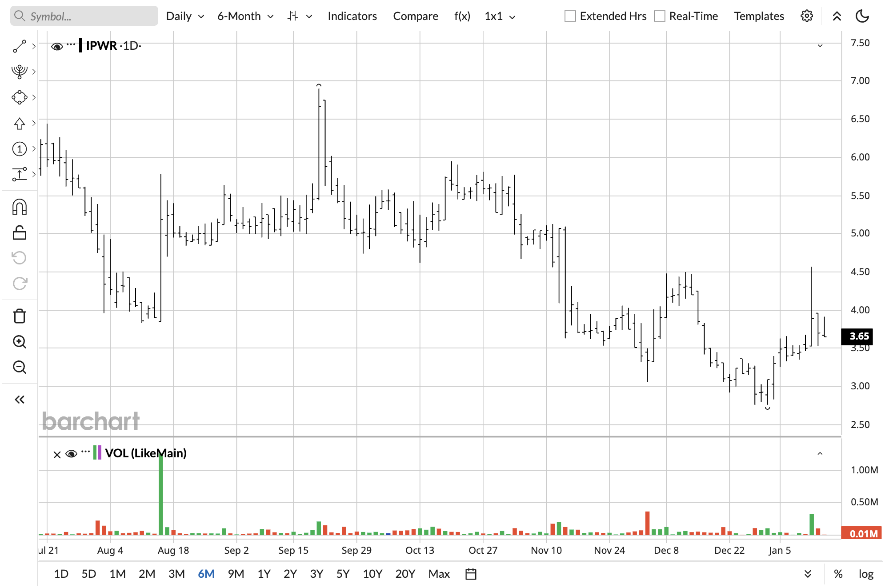Screen dimensions: 885x588
Task: Unlock drawings with the padlock icon
Action: 19,232
